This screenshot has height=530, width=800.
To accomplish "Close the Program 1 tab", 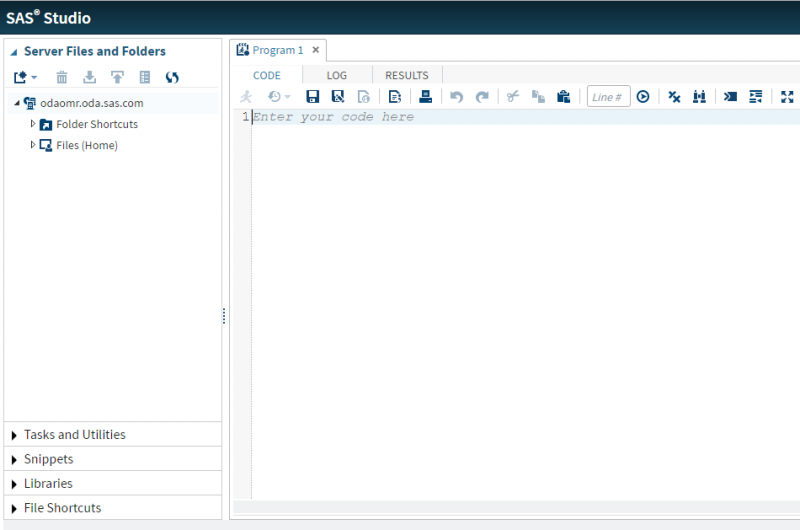I will tap(315, 50).
